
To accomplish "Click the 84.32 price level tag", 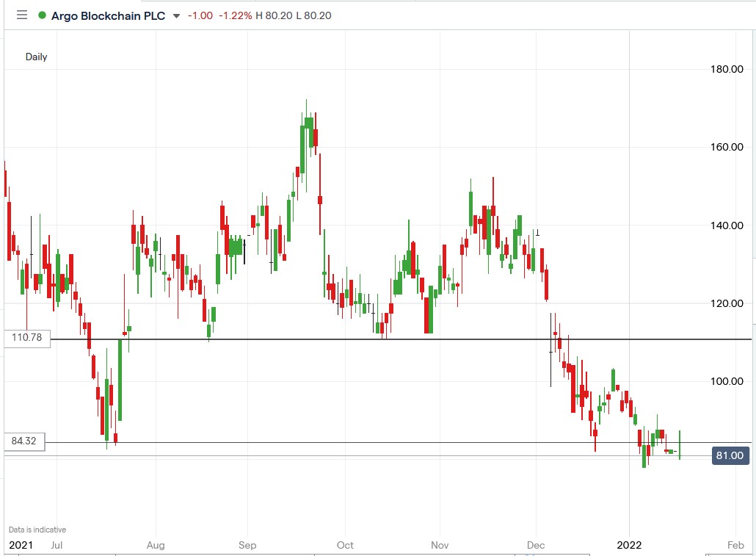I will pos(24,442).
